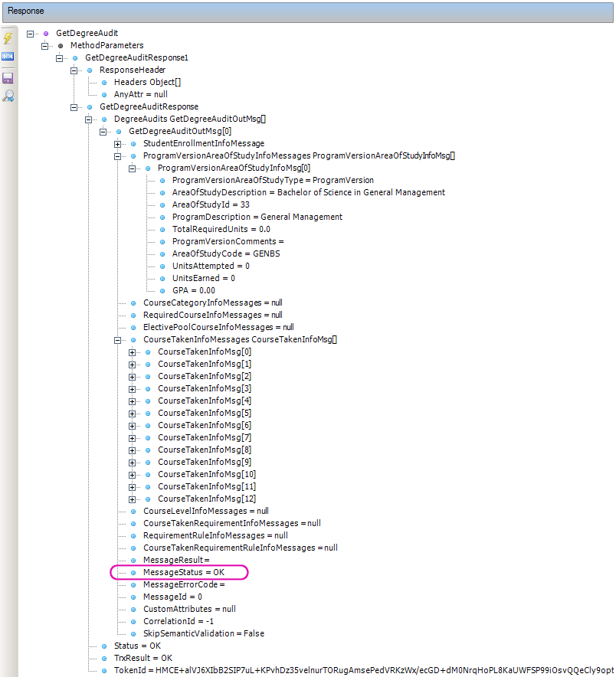Collapse the ResponseHeader node

pos(74,70)
